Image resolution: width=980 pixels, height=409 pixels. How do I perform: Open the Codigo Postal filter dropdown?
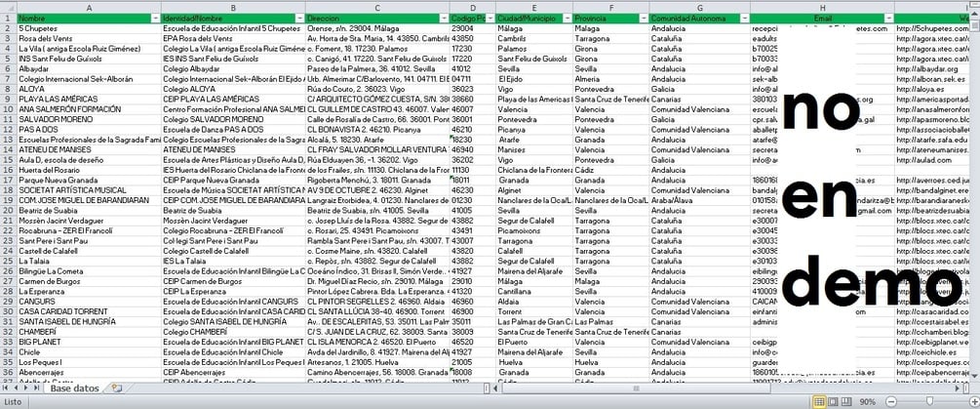click(490, 19)
